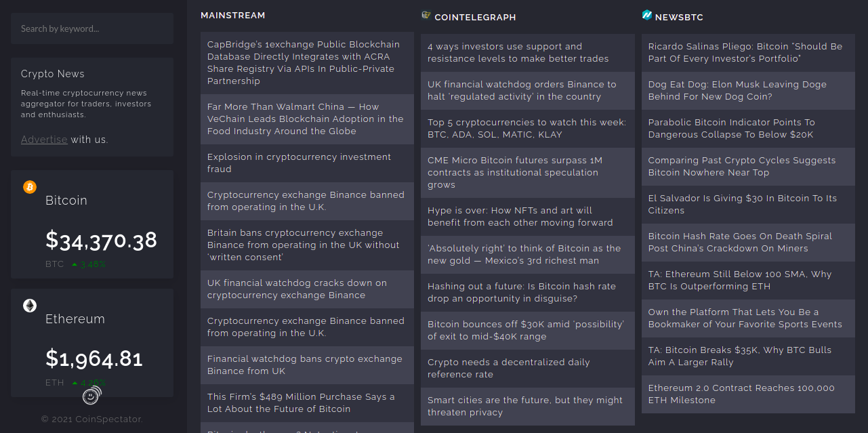Open 'Ethereum 2.0 Contract Reaches 100,000 ETH' article
Screen dimensions: 868x433
(748, 394)
